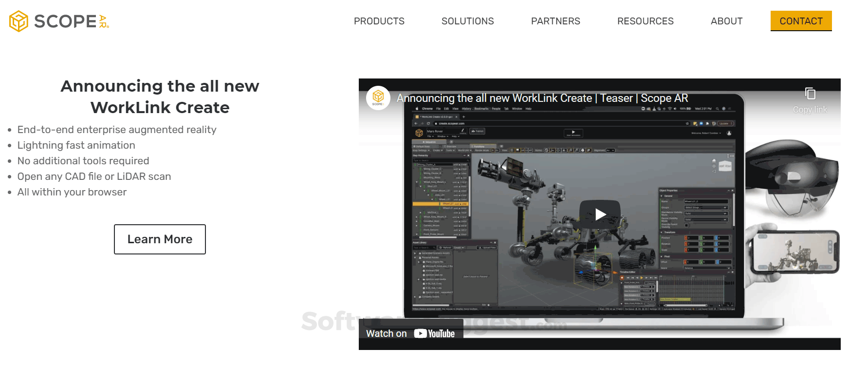Open the video title link
This screenshot has width=868, height=369.
pos(542,98)
